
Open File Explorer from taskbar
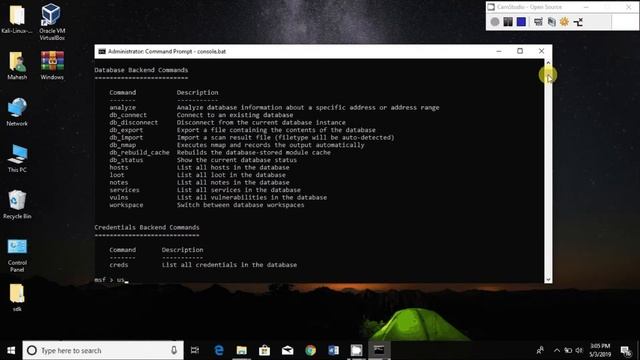pyautogui.click(x=242, y=350)
